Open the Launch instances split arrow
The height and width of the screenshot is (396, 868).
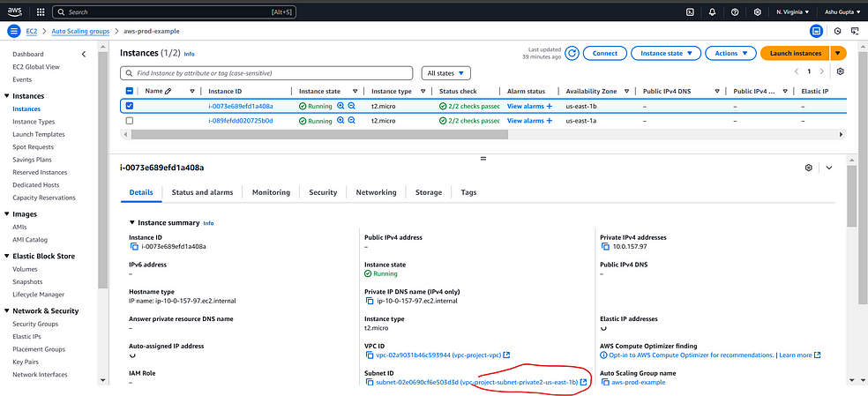(x=838, y=53)
